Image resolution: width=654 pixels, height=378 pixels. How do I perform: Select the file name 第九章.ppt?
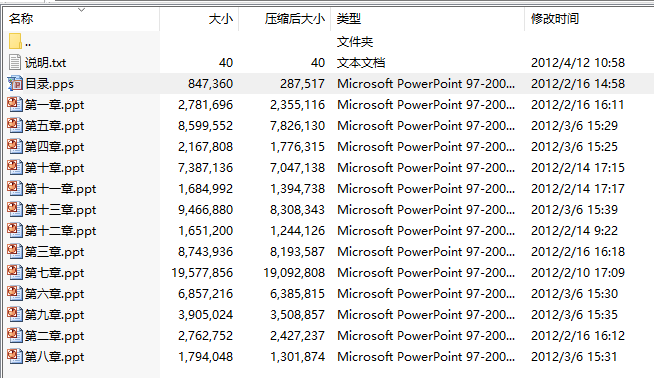[x=55, y=315]
